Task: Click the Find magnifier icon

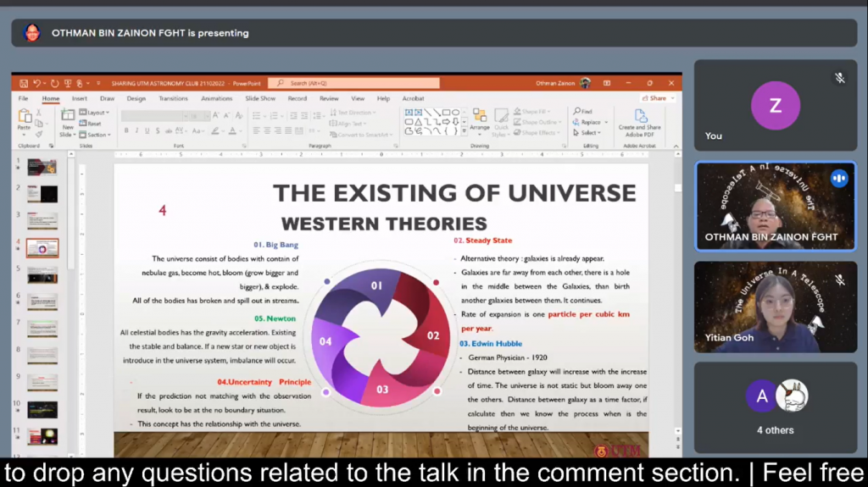Action: click(x=577, y=112)
